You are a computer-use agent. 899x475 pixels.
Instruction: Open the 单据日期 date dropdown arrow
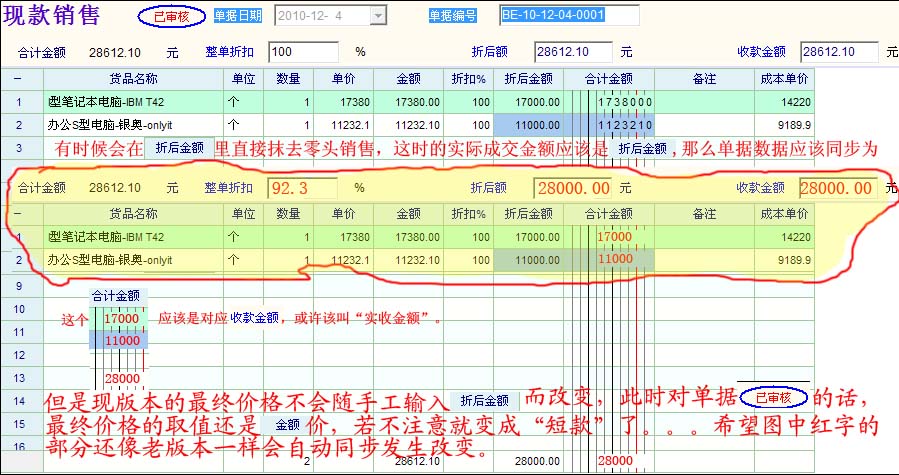(378, 16)
